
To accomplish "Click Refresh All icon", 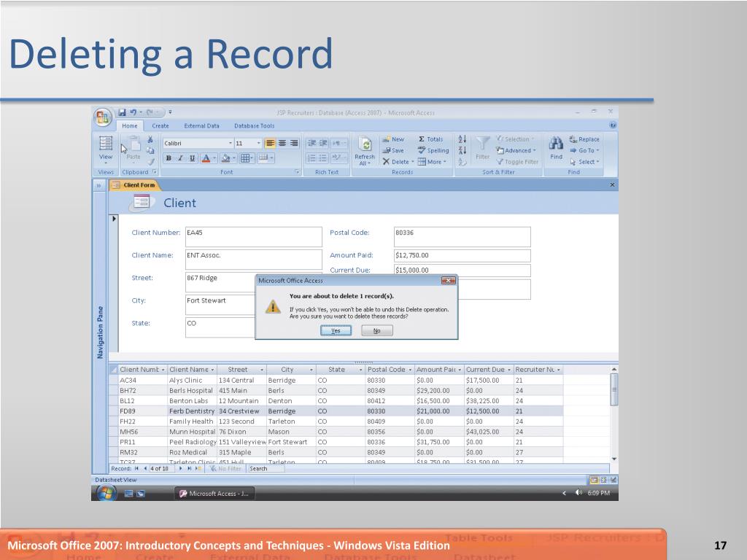I will (365, 151).
